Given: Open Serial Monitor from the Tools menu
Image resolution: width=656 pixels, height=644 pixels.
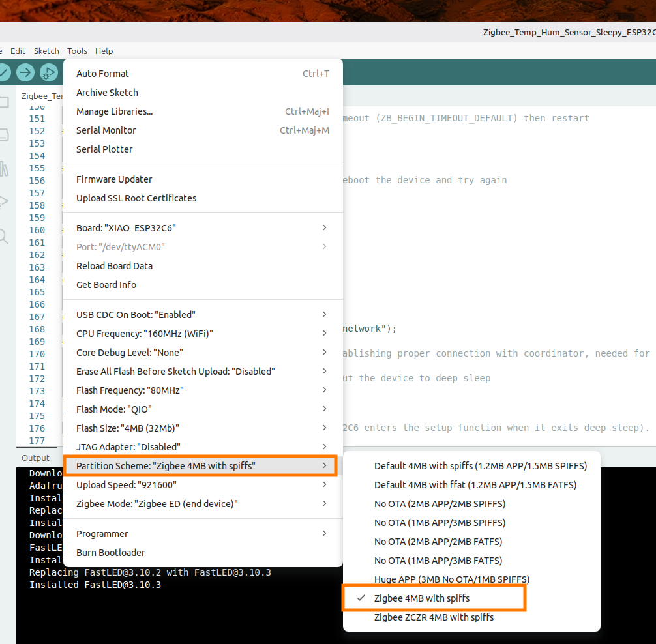Looking at the screenshot, I should pyautogui.click(x=106, y=130).
